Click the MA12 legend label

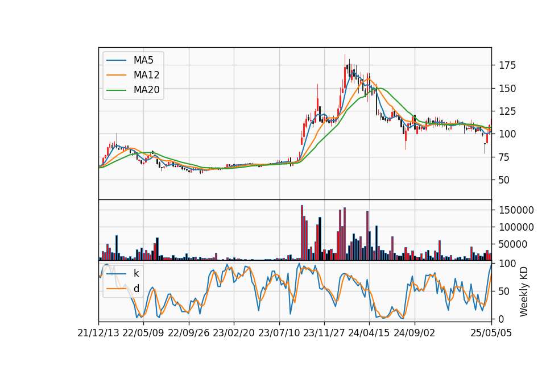point(146,75)
